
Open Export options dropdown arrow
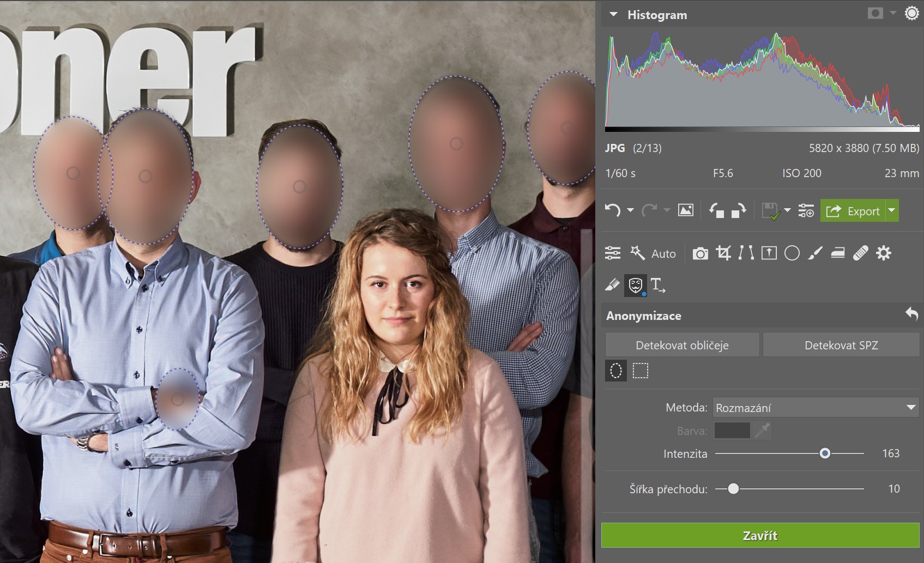892,210
